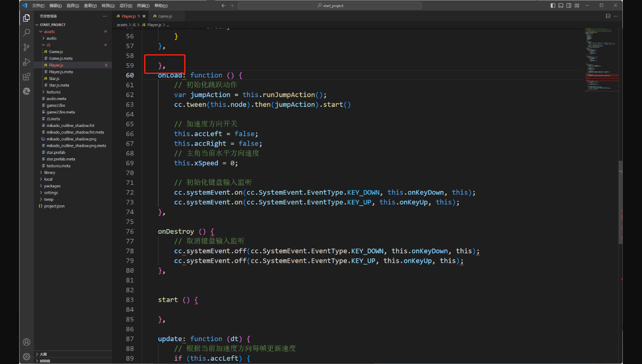Open Star.js in the file explorer
This screenshot has height=364, width=642.
click(54, 79)
